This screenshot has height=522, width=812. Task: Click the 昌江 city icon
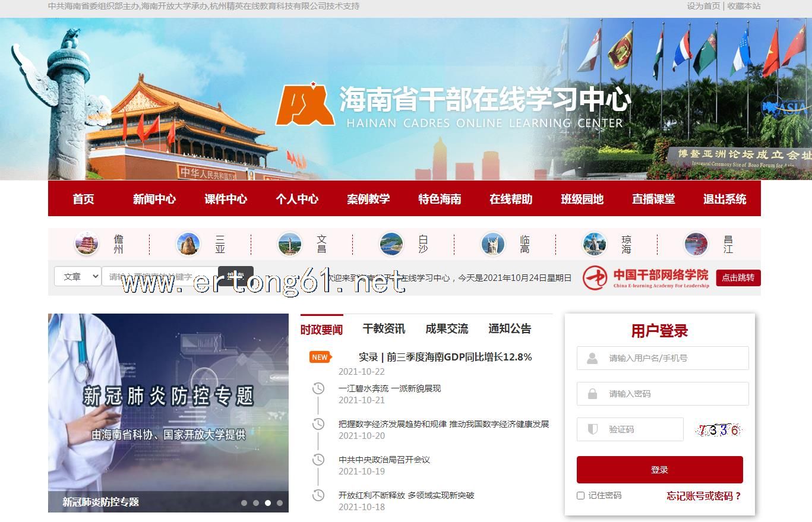tap(696, 244)
